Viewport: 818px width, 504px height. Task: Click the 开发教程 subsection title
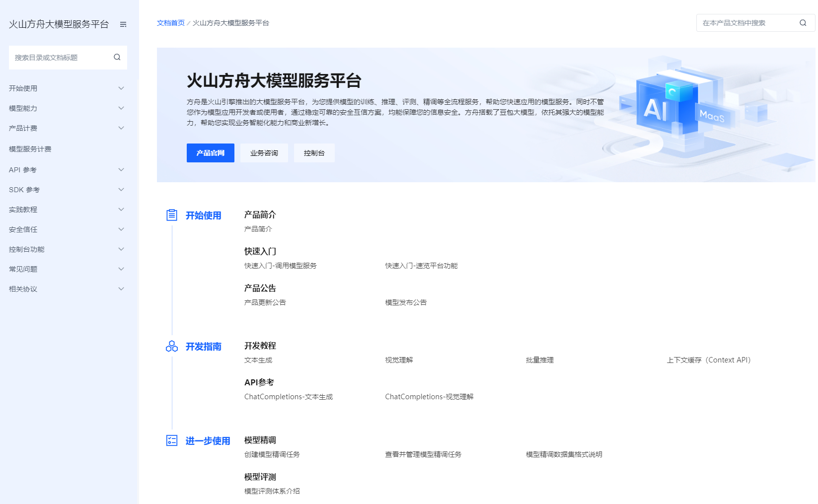pyautogui.click(x=260, y=346)
